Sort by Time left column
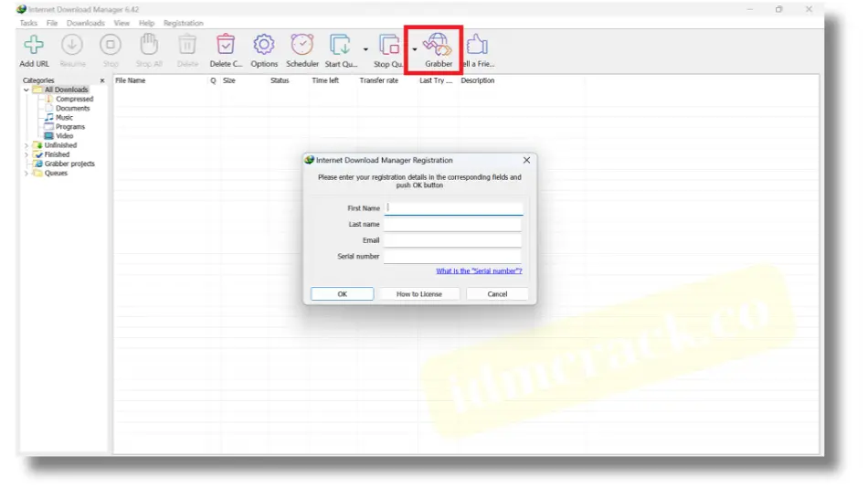The height and width of the screenshot is (488, 868). [x=325, y=80]
